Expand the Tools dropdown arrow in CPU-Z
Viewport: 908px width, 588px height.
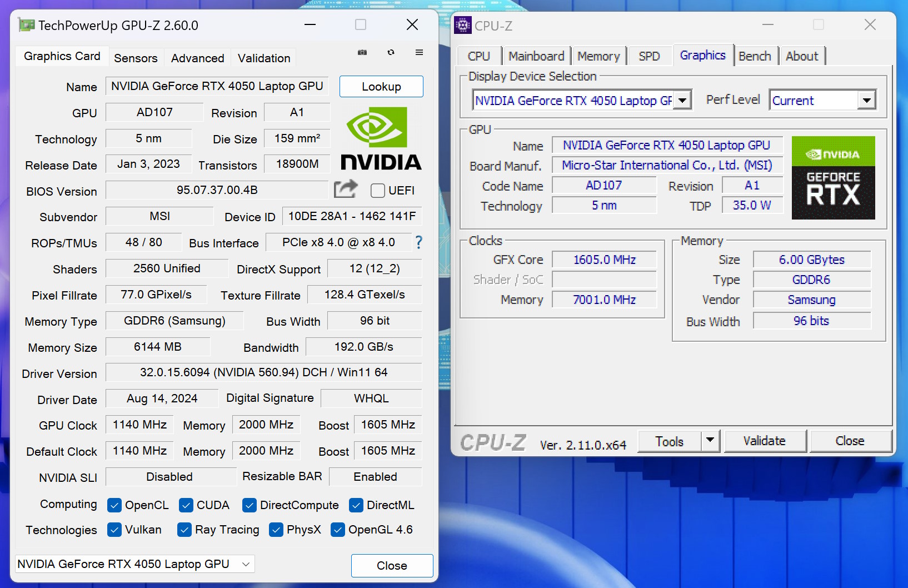tap(710, 441)
